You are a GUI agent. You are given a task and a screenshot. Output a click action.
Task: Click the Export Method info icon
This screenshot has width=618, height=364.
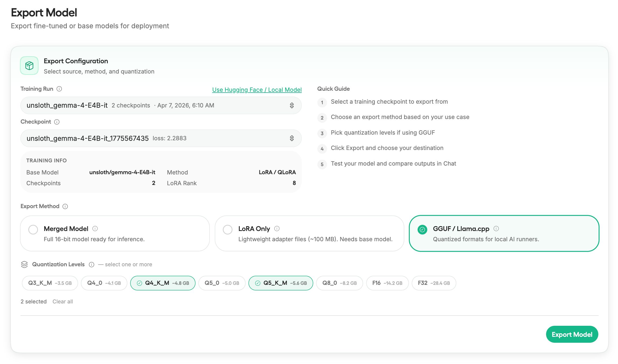click(65, 206)
